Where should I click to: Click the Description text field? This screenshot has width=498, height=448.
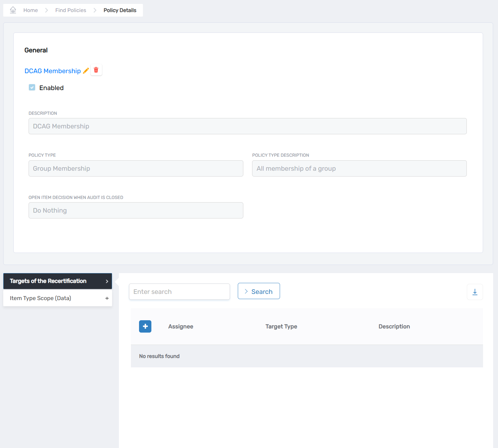(248, 126)
